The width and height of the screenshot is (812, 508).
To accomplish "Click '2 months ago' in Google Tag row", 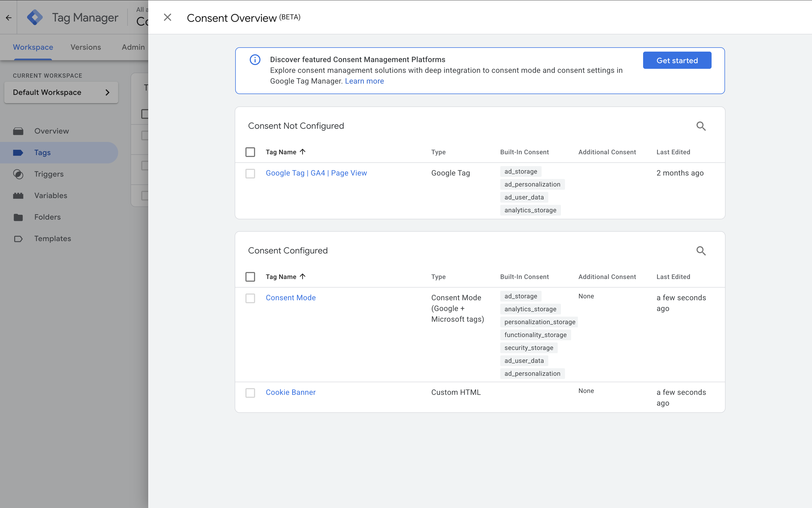I will [680, 173].
